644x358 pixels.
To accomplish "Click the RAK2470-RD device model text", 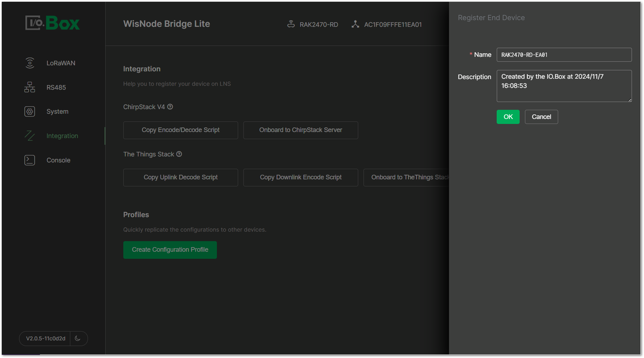I will (319, 24).
